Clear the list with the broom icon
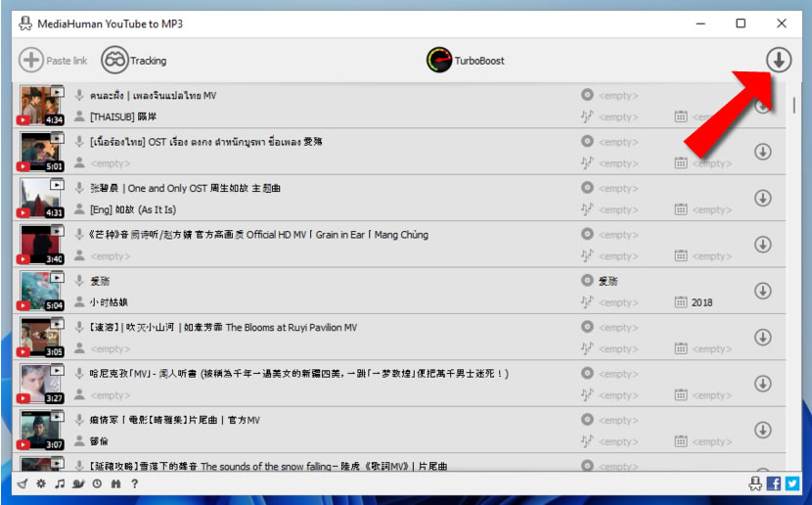This screenshot has width=812, height=505. 23,483
